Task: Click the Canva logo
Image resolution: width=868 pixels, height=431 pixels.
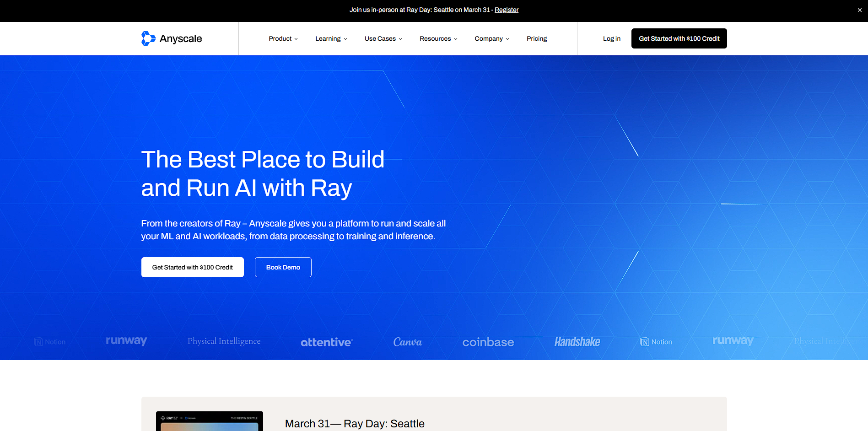Action: (x=408, y=342)
